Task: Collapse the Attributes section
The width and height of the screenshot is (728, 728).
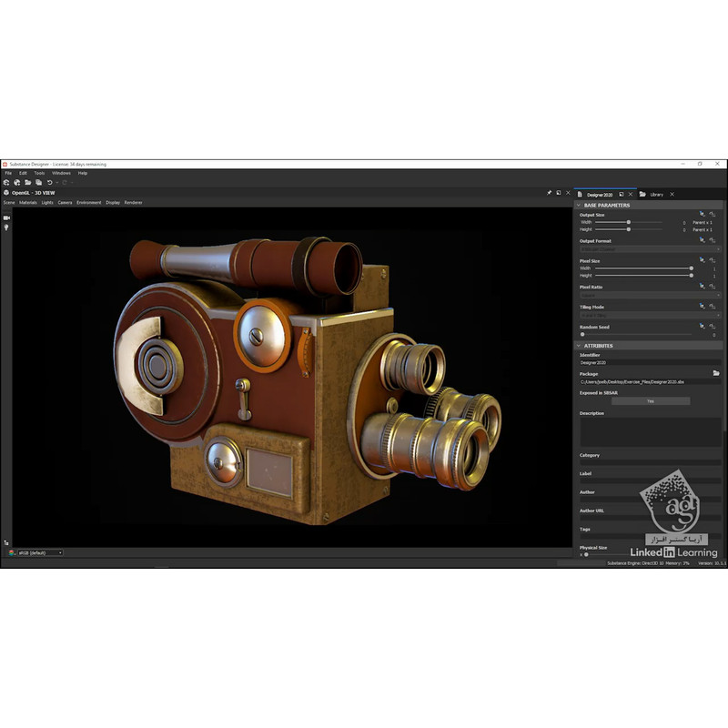Action: (579, 346)
